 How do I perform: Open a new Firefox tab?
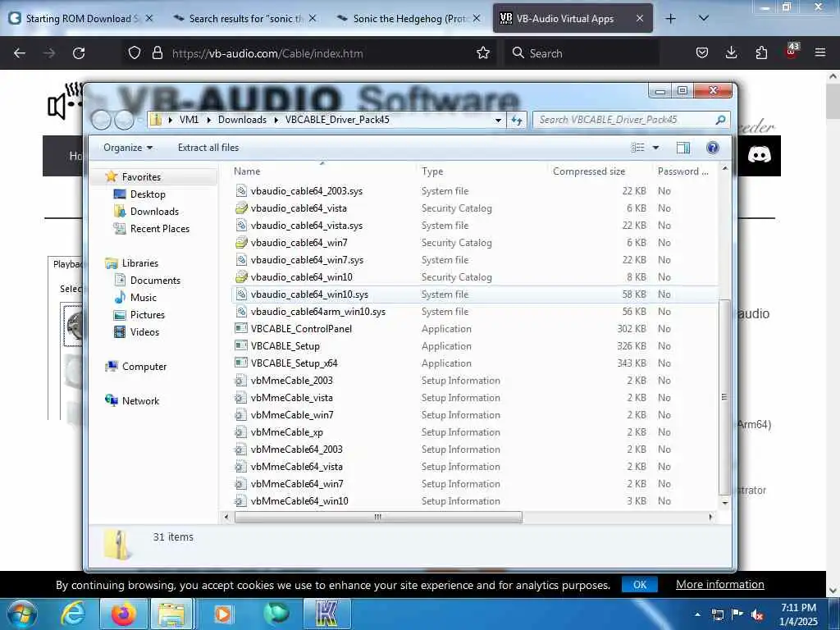point(670,18)
